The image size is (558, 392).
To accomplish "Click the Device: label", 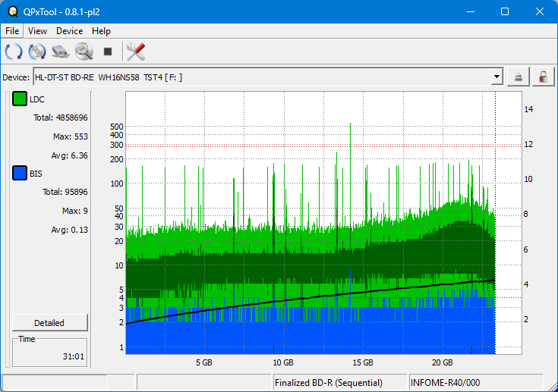I will tap(16, 77).
